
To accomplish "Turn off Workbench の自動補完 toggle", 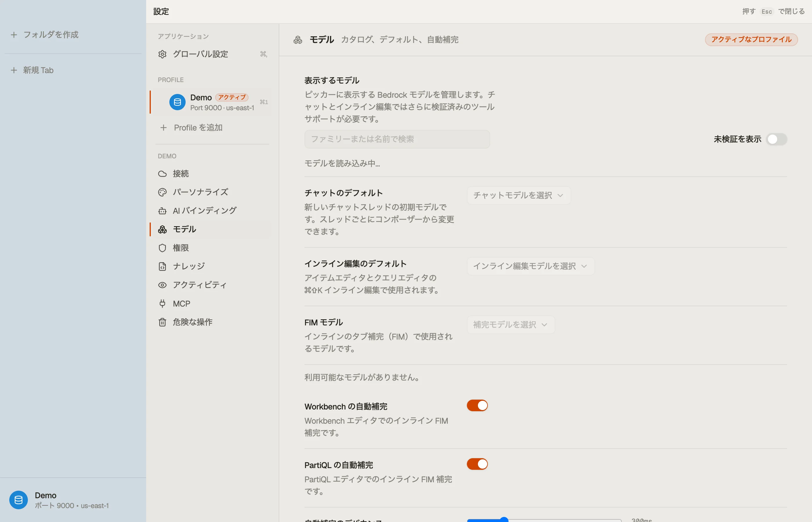I will pyautogui.click(x=477, y=405).
